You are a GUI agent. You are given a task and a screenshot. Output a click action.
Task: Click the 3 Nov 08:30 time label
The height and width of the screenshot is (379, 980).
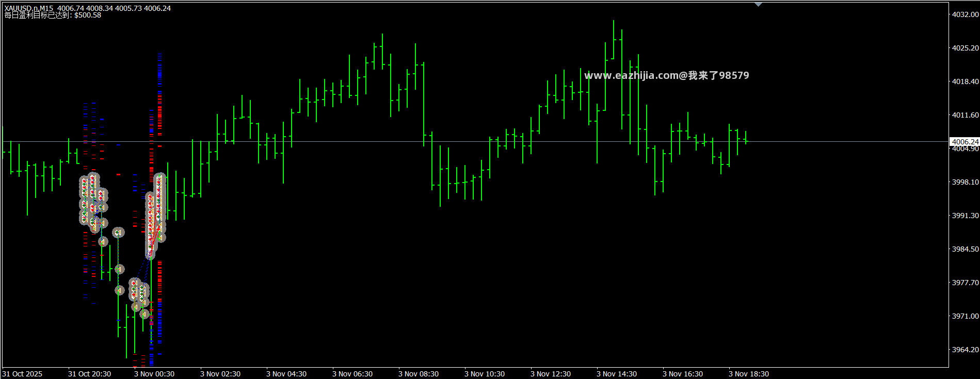pyautogui.click(x=419, y=374)
